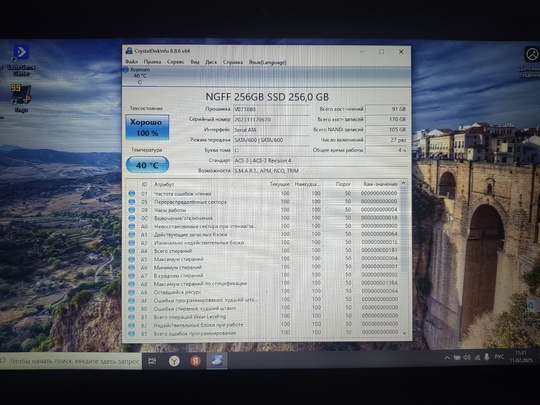
Task: Click the status circle of attribute A5
Action: [132, 259]
